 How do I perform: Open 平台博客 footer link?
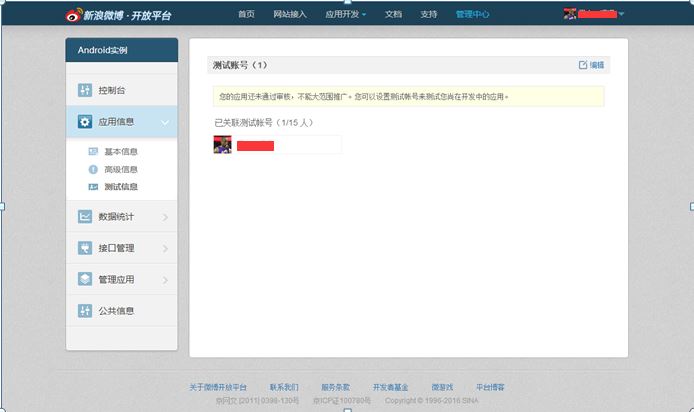(x=490, y=387)
